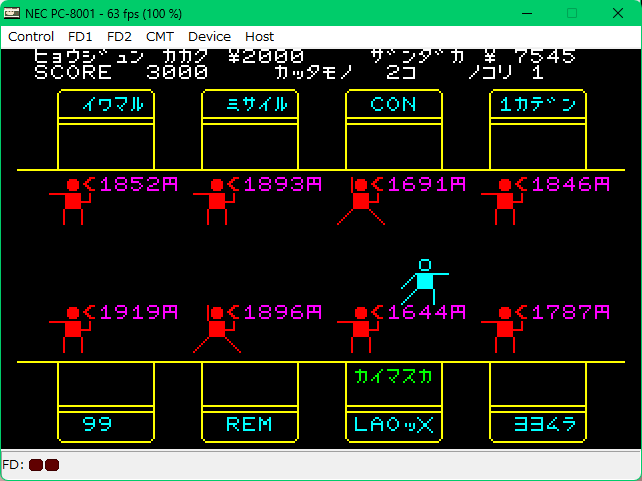Click the ミサイル shop sign
Image resolution: width=642 pixels, height=481 pixels.
pyautogui.click(x=249, y=104)
